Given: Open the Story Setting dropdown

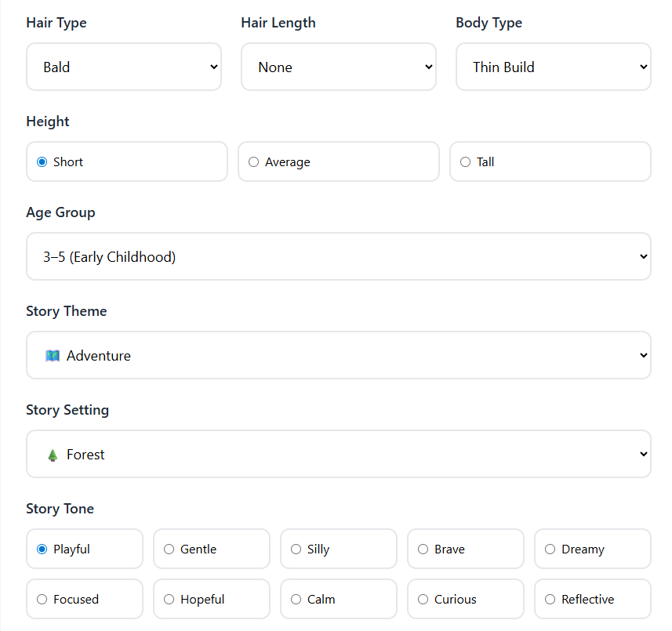Looking at the screenshot, I should tap(338, 454).
